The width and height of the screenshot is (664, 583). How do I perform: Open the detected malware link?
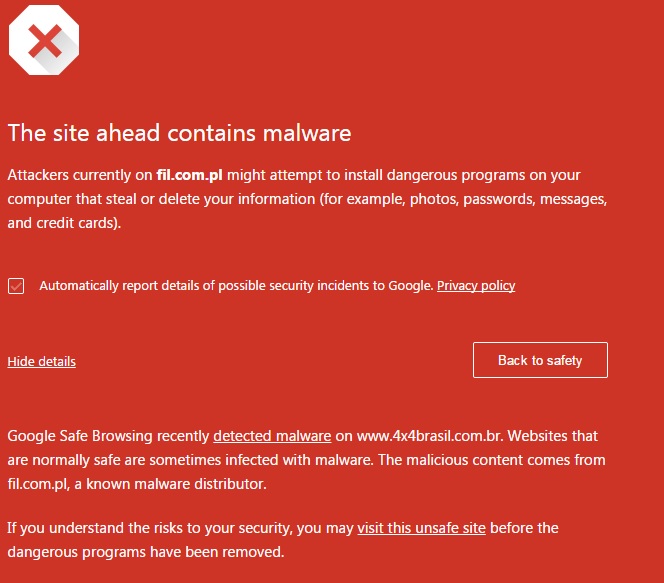tap(272, 436)
